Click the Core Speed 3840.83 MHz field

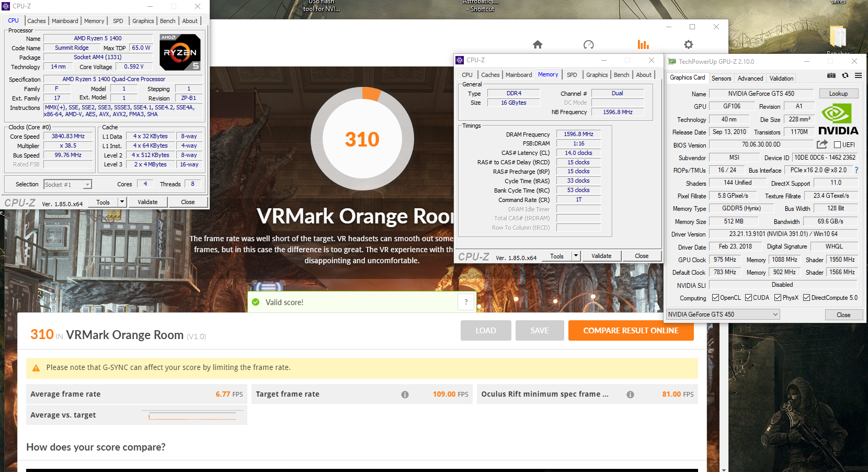pos(68,136)
